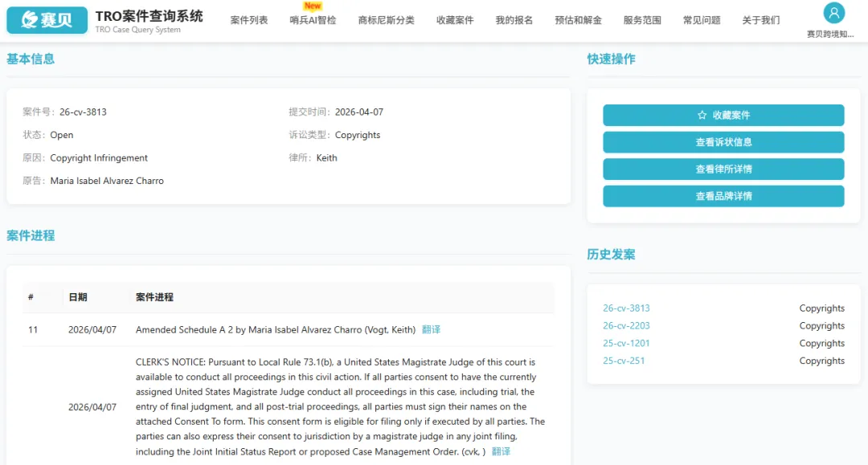Select submission date 2026-04-07
Viewport: 868px width, 465px height.
358,112
